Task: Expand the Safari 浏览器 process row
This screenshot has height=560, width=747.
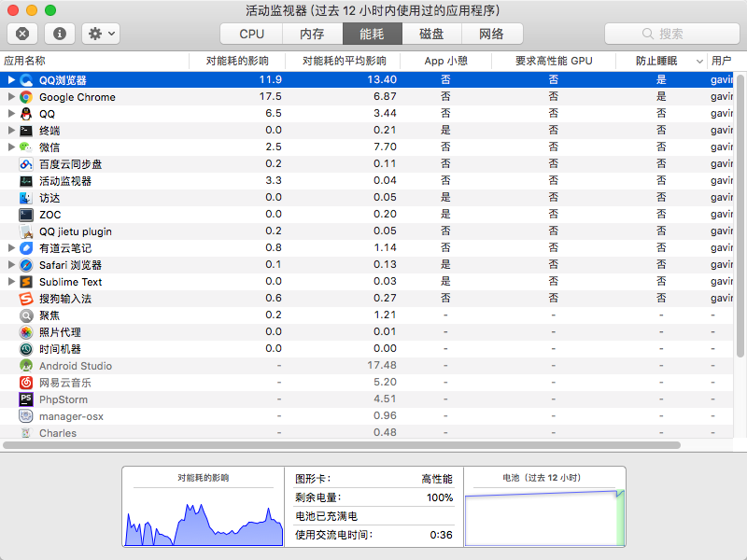Action: click(11, 265)
